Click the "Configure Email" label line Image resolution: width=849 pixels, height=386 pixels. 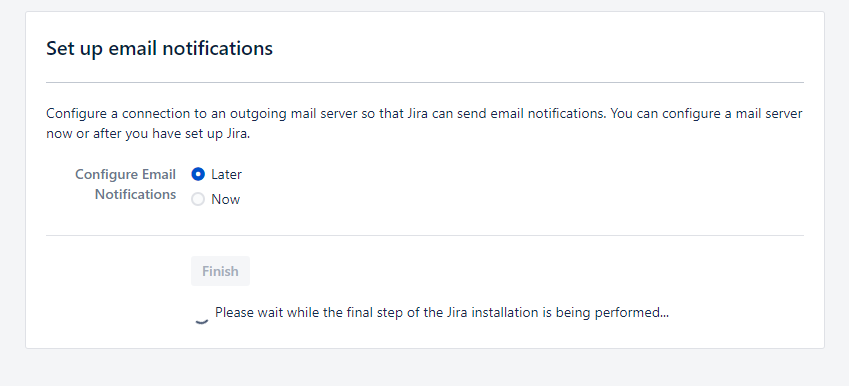(125, 174)
